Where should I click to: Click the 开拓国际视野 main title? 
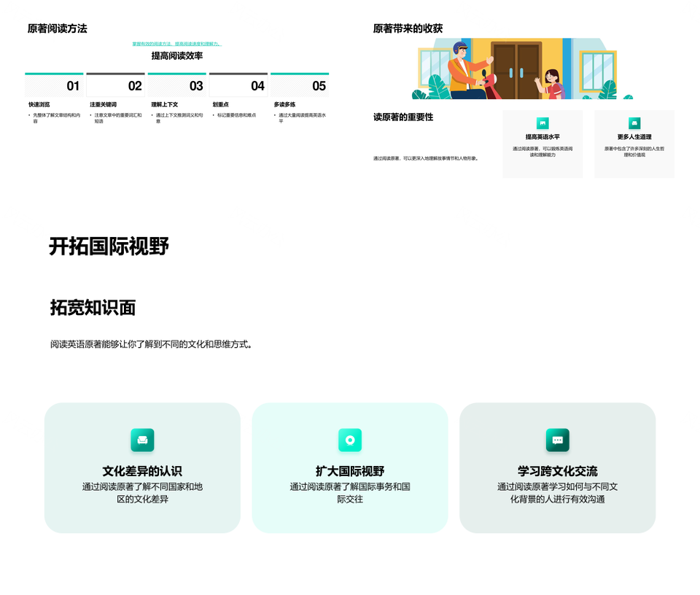click(x=109, y=246)
